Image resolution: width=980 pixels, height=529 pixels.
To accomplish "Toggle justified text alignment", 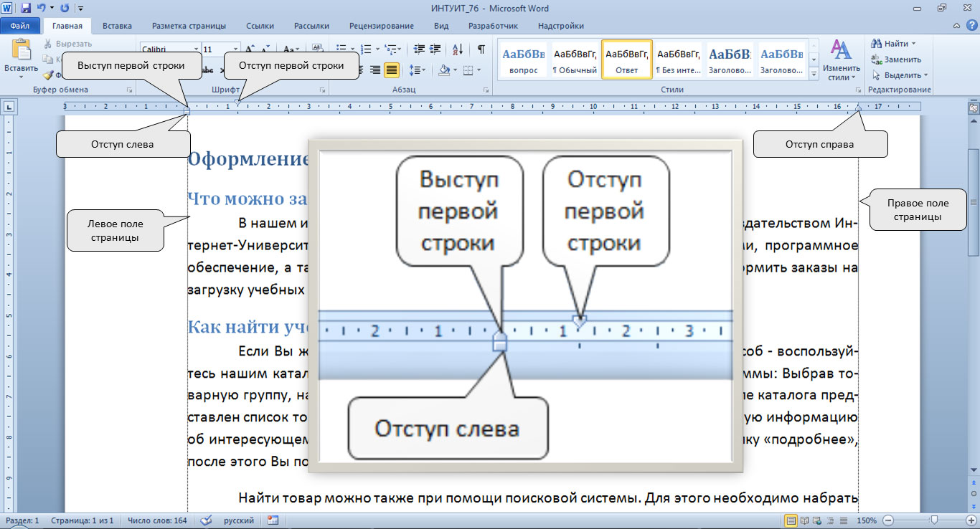I will pos(392,70).
